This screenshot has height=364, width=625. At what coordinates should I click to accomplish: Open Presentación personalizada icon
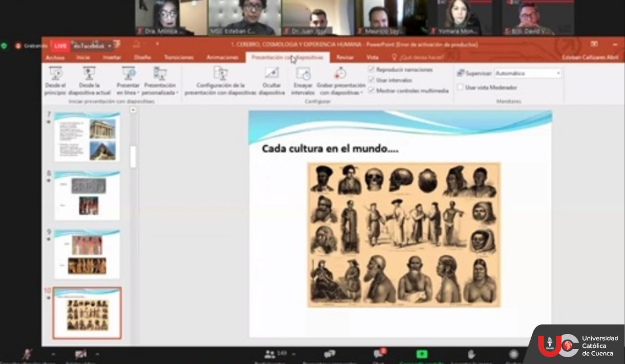(x=160, y=73)
